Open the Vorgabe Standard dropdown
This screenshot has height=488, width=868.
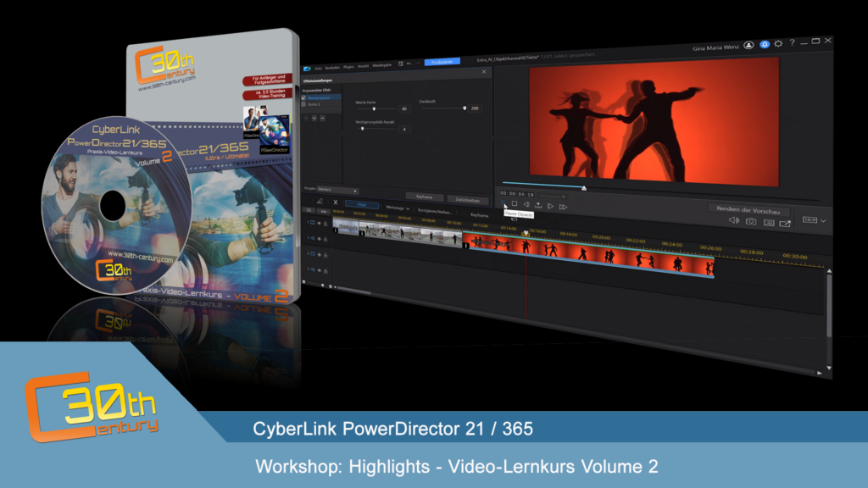click(337, 190)
